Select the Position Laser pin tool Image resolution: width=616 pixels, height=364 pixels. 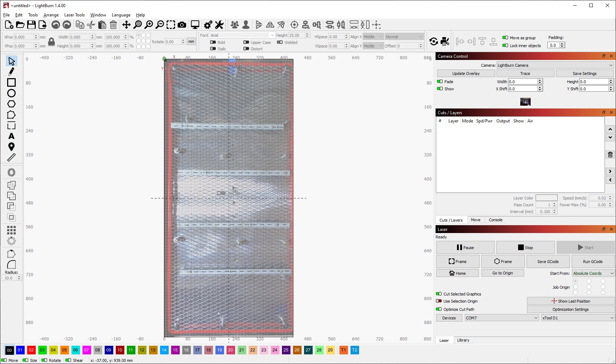coord(11,147)
